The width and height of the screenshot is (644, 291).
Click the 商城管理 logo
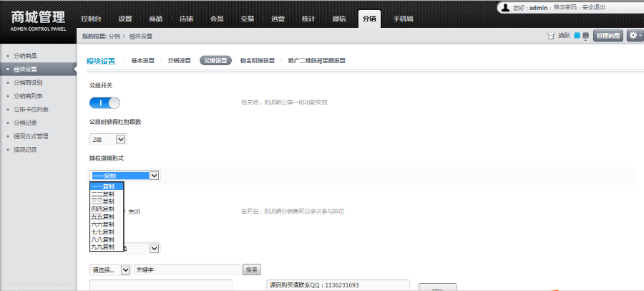(38, 21)
